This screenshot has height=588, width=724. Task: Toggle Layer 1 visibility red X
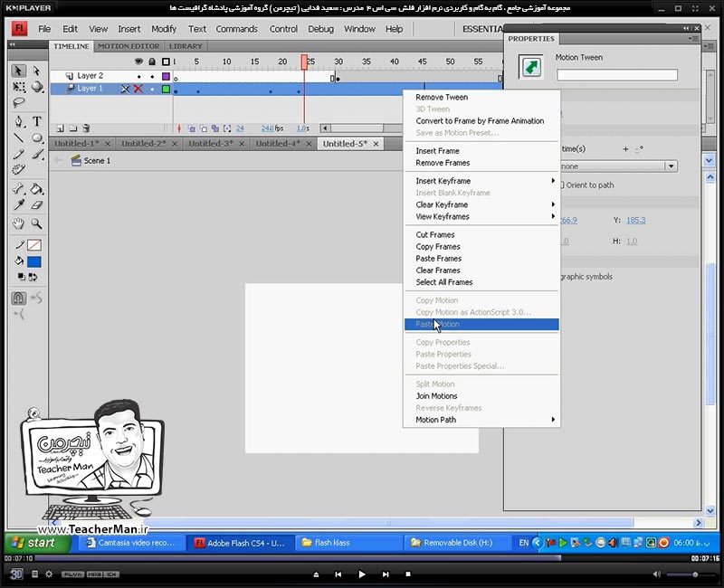click(x=138, y=89)
